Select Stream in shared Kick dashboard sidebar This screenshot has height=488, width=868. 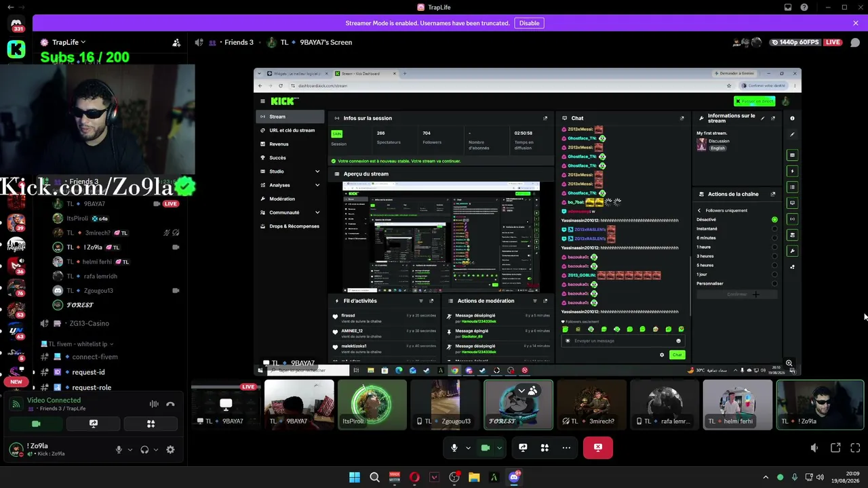pyautogui.click(x=291, y=117)
